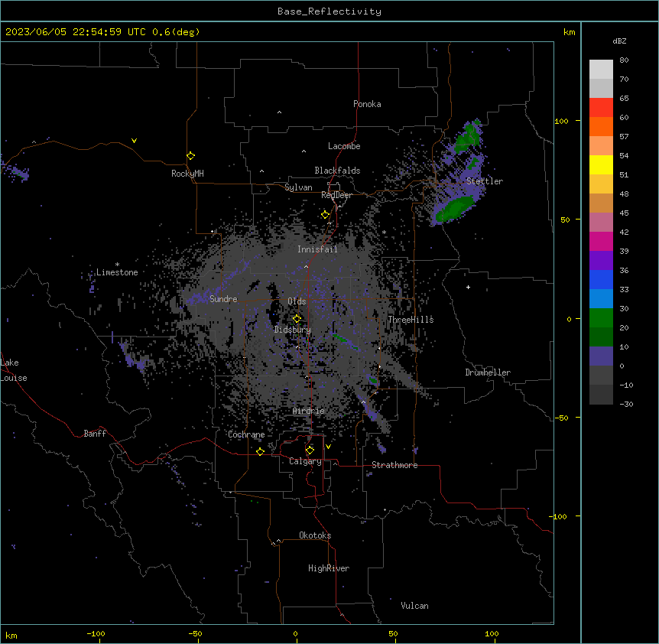This screenshot has width=659, height=644.
Task: Click the dBZ legend heading
Action: tap(619, 41)
